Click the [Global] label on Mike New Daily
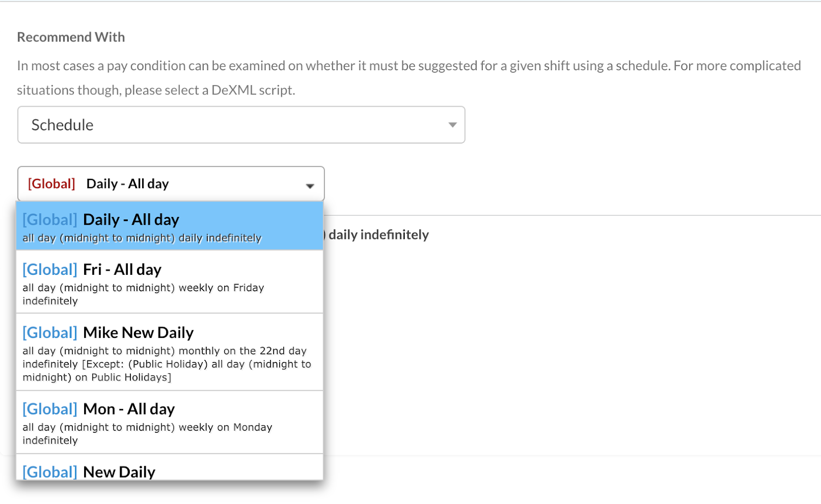 point(50,333)
